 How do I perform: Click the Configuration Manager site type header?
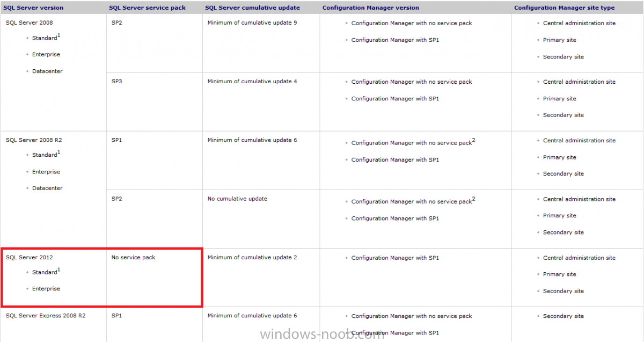click(565, 8)
